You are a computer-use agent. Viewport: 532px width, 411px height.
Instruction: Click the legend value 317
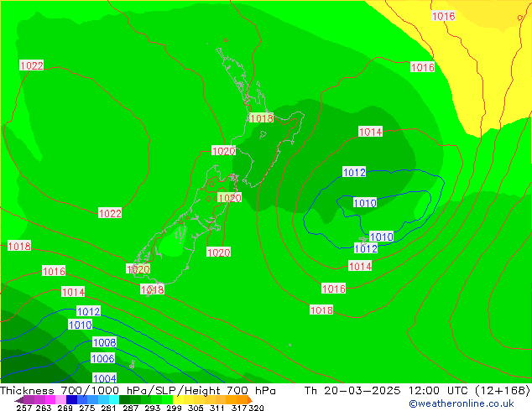coord(239,408)
